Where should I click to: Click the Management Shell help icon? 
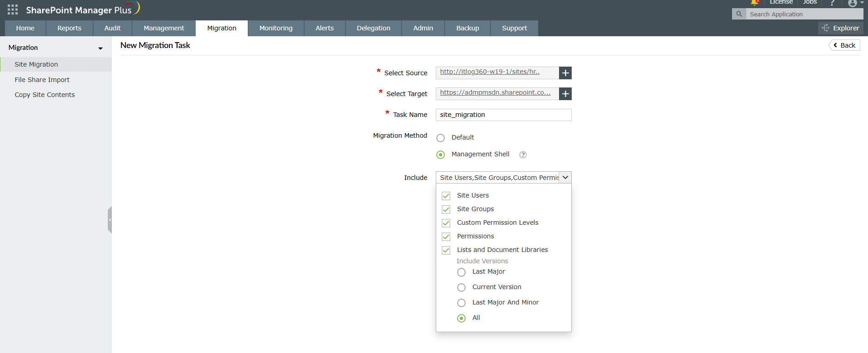tap(523, 155)
